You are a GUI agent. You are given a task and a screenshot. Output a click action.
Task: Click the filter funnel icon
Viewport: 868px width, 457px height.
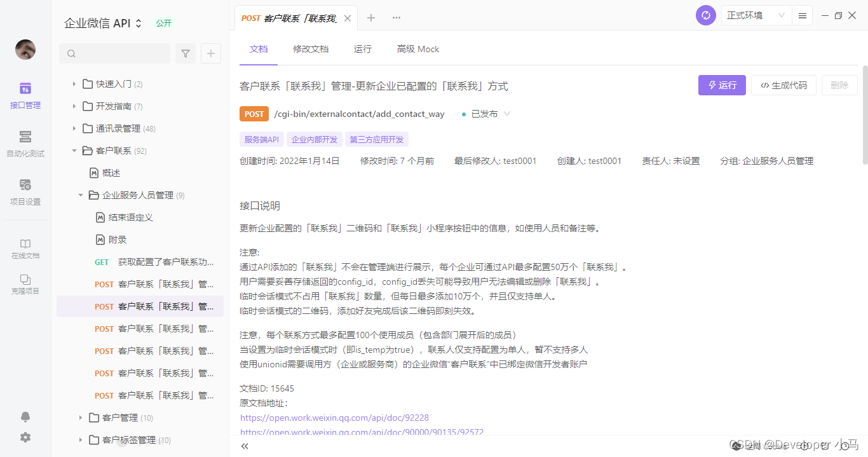(x=186, y=53)
